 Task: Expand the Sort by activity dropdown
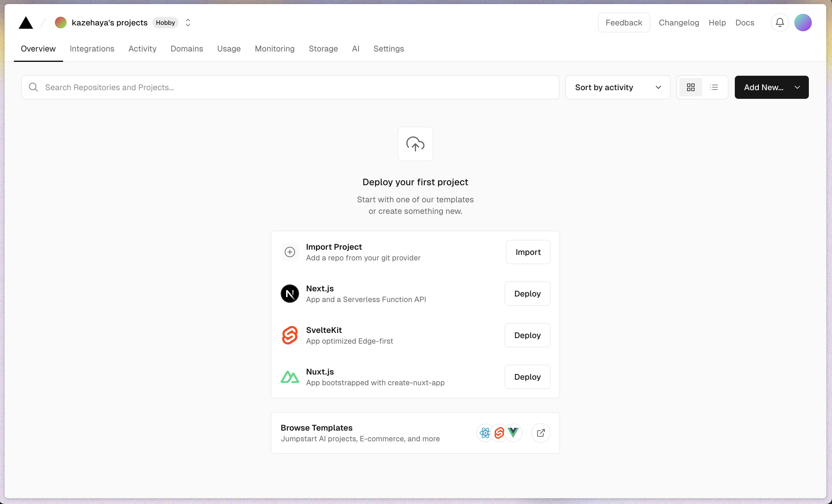(x=617, y=87)
